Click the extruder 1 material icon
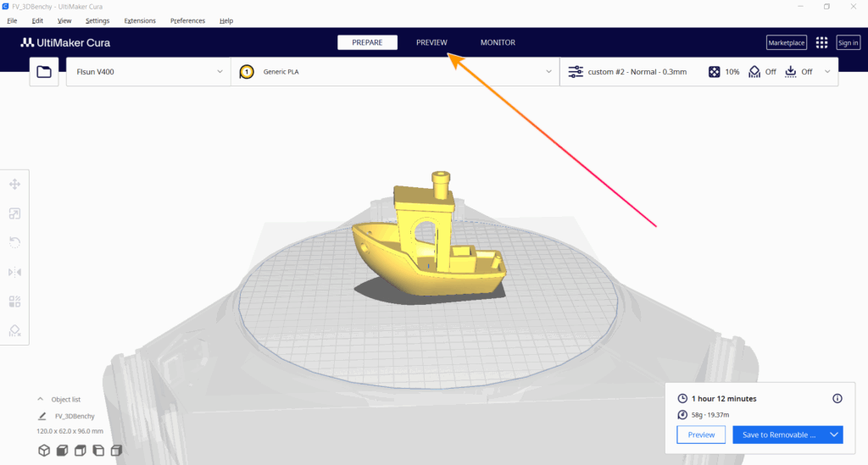868x465 pixels. pos(247,72)
